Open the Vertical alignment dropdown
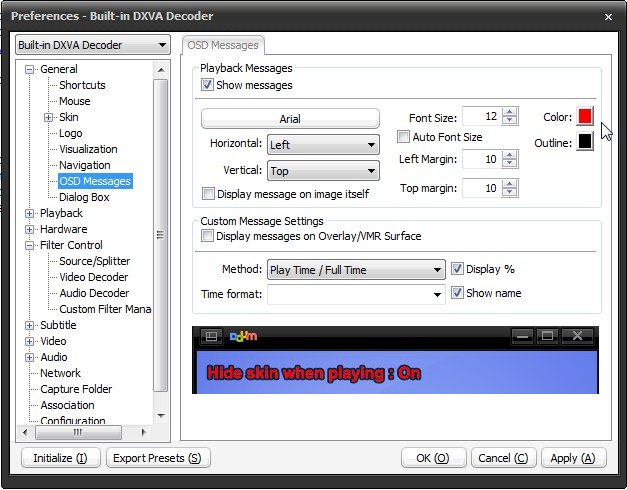 coord(323,171)
